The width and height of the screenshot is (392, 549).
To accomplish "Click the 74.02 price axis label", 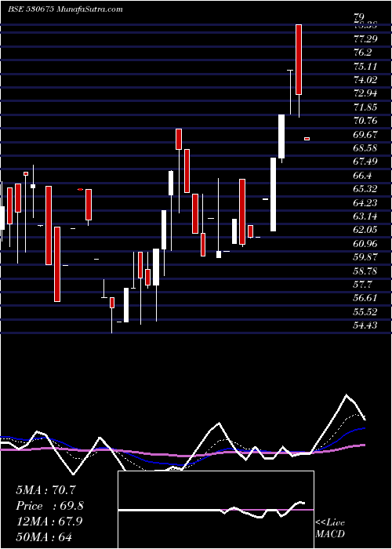I will coord(365,80).
